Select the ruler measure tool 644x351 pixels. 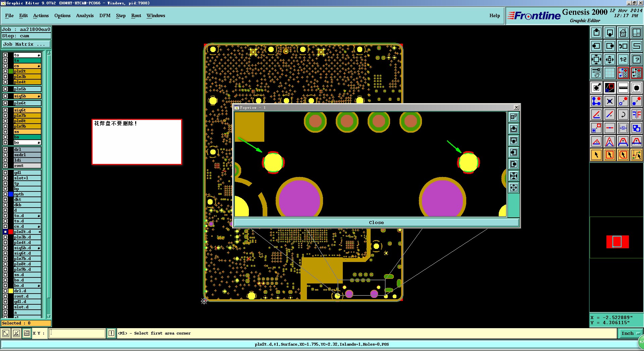[x=623, y=88]
